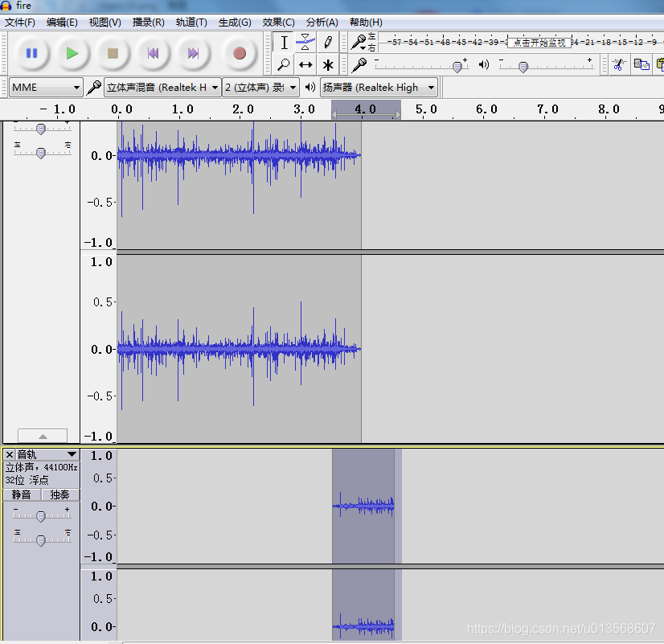Click the 6.0 mark on the timeline

coord(486,109)
